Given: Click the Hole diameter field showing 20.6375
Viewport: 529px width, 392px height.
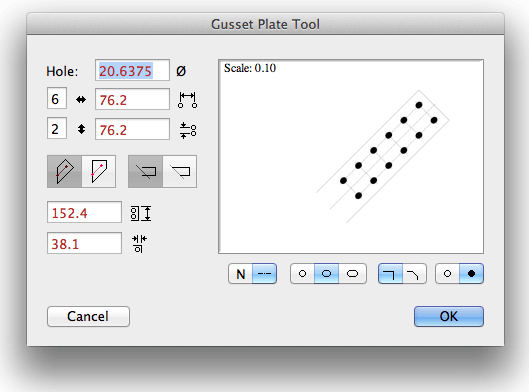Looking at the screenshot, I should click(132, 70).
